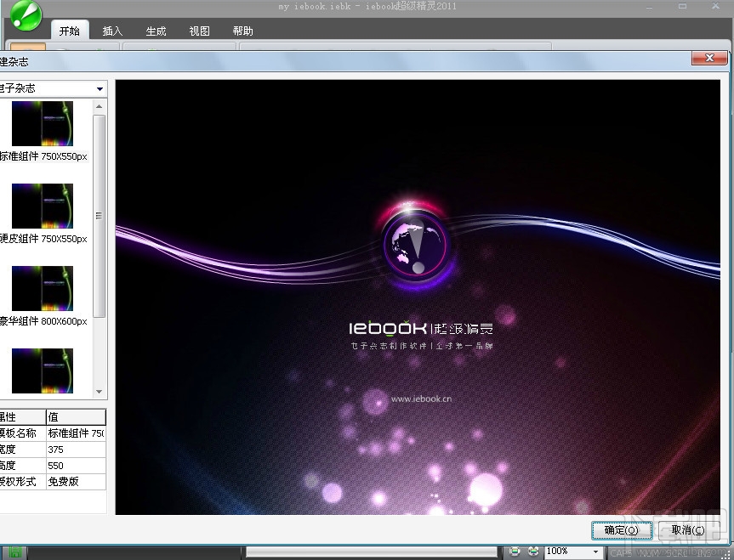Click the green iebook application logo button
The width and height of the screenshot is (734, 560).
[x=26, y=15]
